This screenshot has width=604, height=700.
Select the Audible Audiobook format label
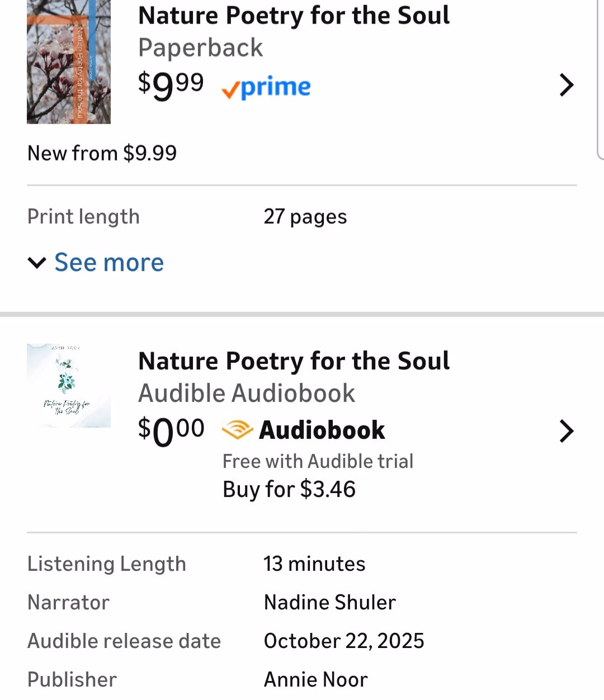pyautogui.click(x=246, y=393)
